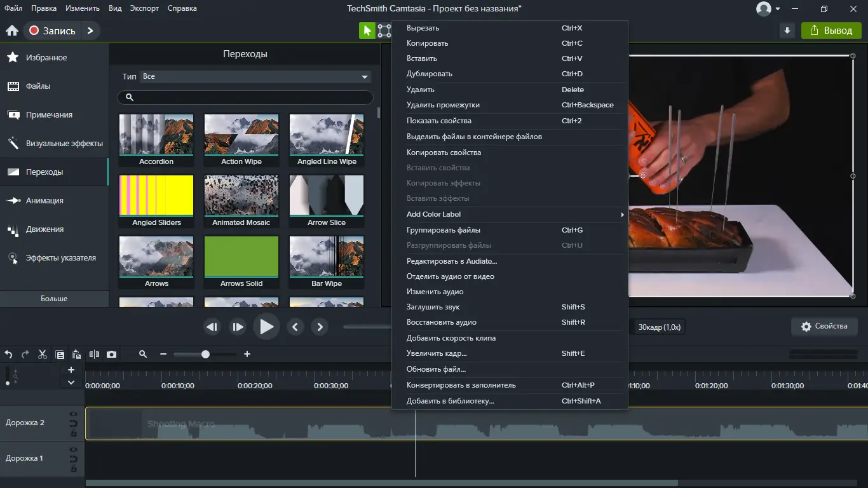The image size is (868, 488).
Task: Toggle visibility eye for Дорожка 1
Action: click(x=74, y=450)
